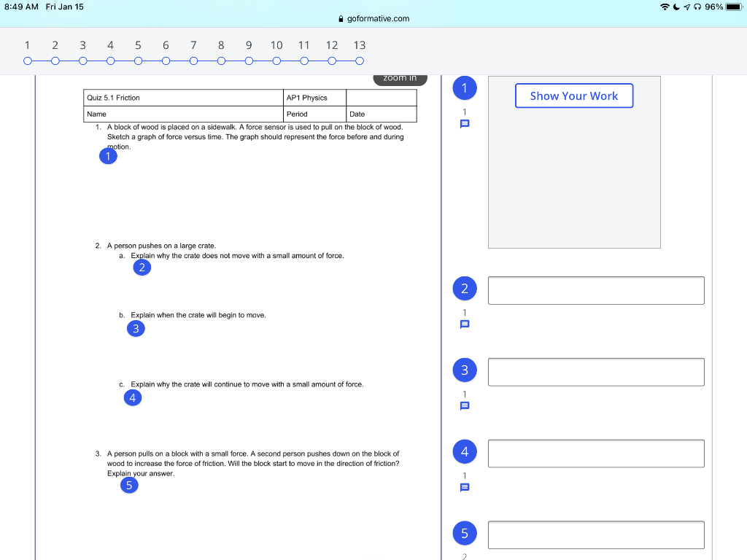This screenshot has width=747, height=560.
Task: Click the 'AP1 Physics' table cell
Action: coord(314,98)
